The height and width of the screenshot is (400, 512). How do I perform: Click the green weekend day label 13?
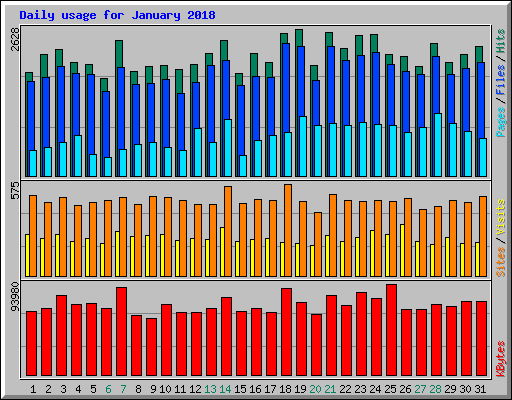coord(210,389)
